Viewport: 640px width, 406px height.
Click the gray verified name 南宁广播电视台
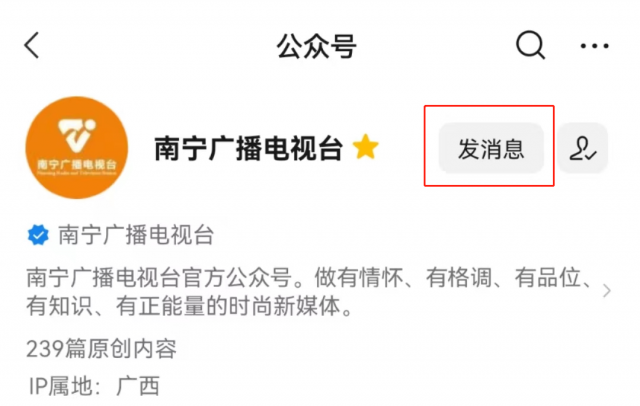[136, 235]
